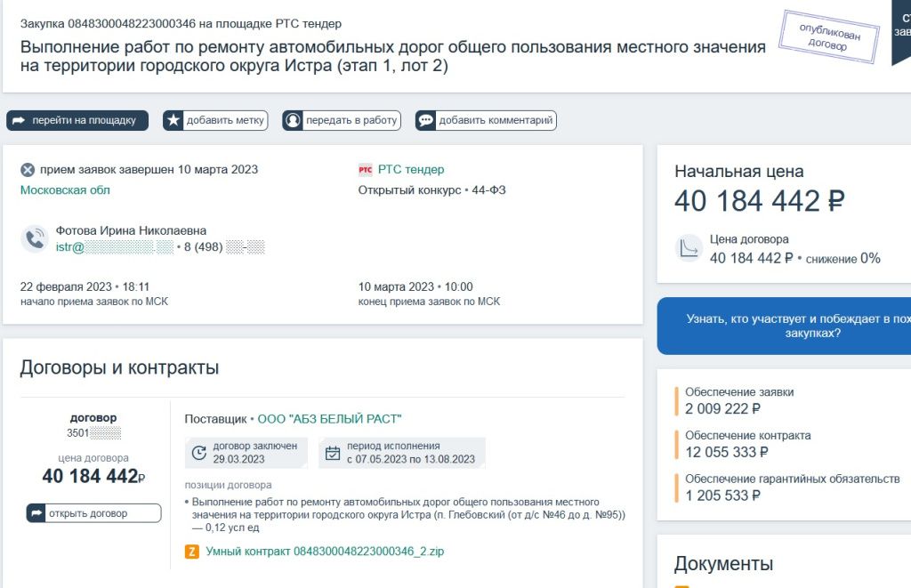911x588 pixels.
Task: Click the star icon to add a label
Action: pyautogui.click(x=173, y=120)
